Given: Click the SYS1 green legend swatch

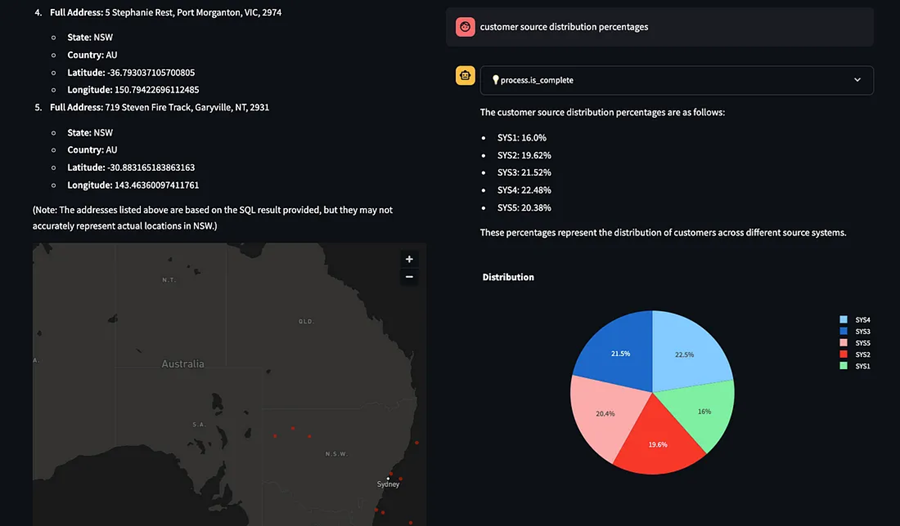Looking at the screenshot, I should pos(843,366).
